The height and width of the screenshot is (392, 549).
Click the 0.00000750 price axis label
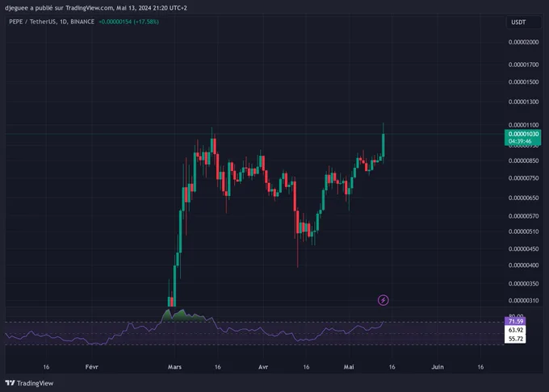pyautogui.click(x=523, y=178)
